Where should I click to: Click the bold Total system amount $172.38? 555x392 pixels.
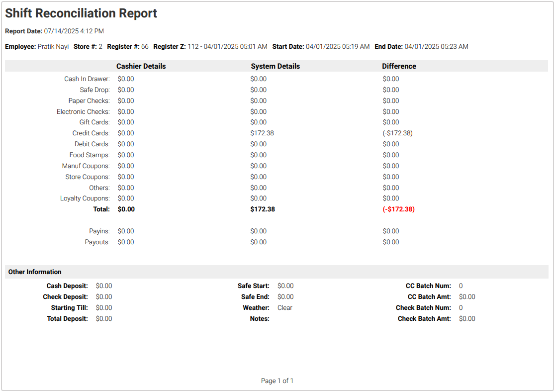pyautogui.click(x=263, y=209)
